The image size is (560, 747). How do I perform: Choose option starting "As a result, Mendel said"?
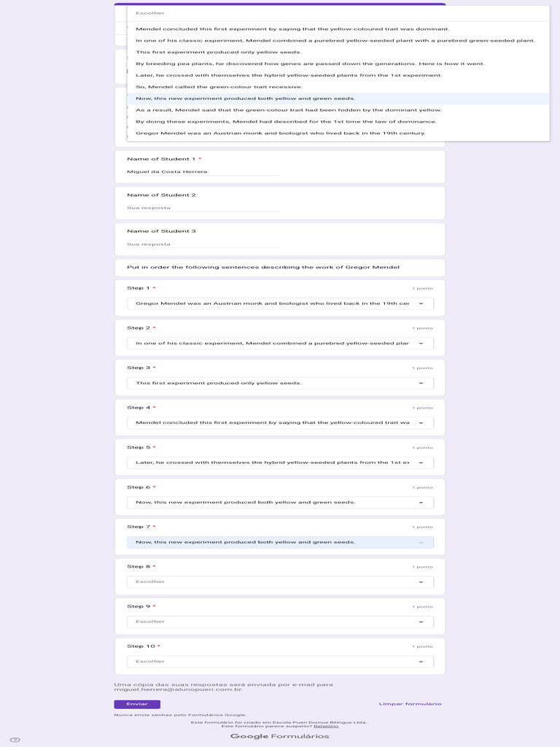(x=288, y=110)
